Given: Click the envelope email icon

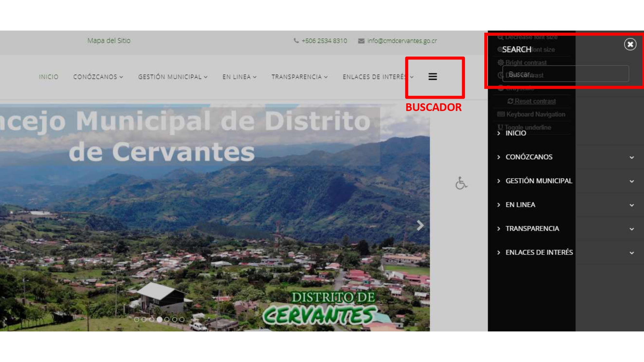Looking at the screenshot, I should tap(361, 41).
